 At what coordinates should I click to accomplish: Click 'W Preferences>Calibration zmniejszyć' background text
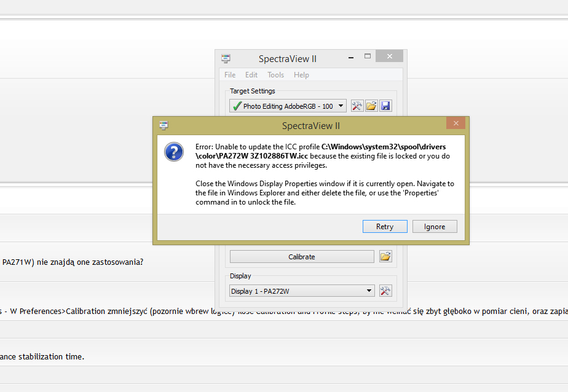point(79,312)
